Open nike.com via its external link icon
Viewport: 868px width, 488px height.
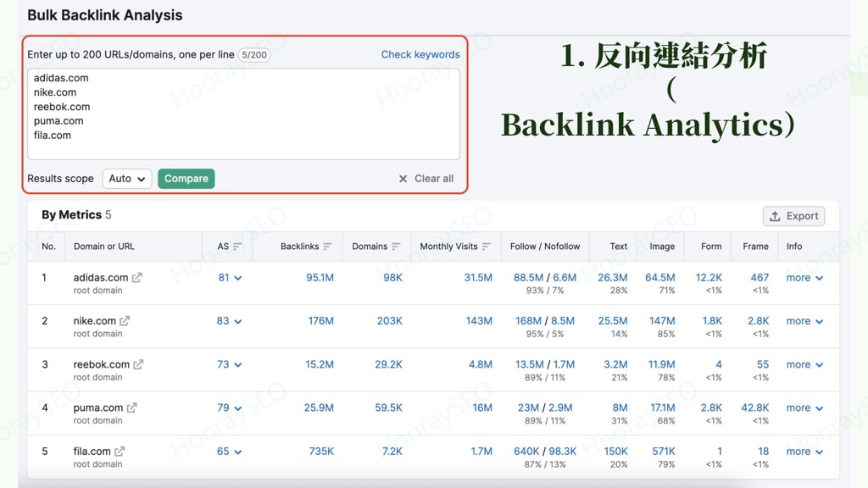[x=125, y=320]
